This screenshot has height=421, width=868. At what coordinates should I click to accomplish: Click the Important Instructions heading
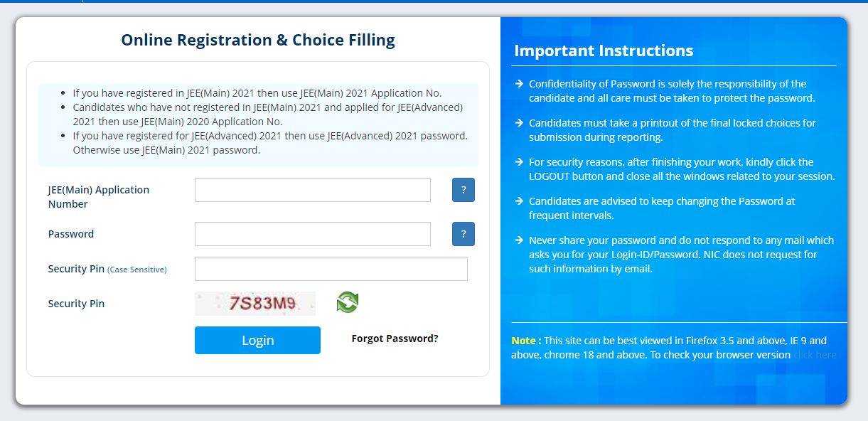pos(603,50)
